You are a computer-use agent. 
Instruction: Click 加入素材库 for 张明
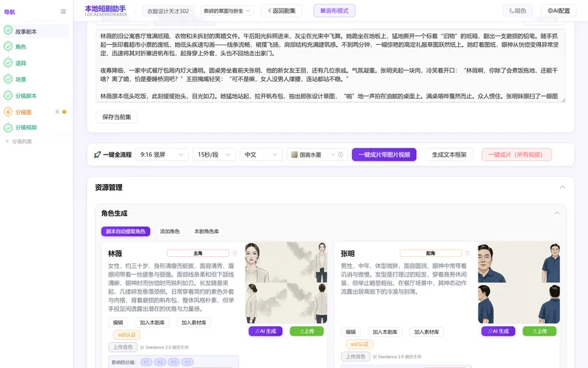coord(426,332)
